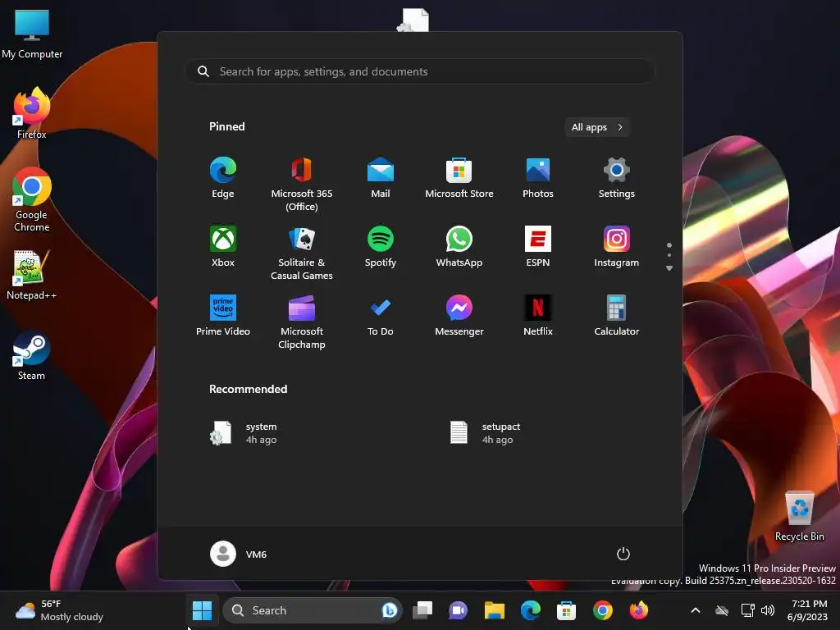Launch Spotify
Viewport: 840px width, 630px height.
coord(381,248)
